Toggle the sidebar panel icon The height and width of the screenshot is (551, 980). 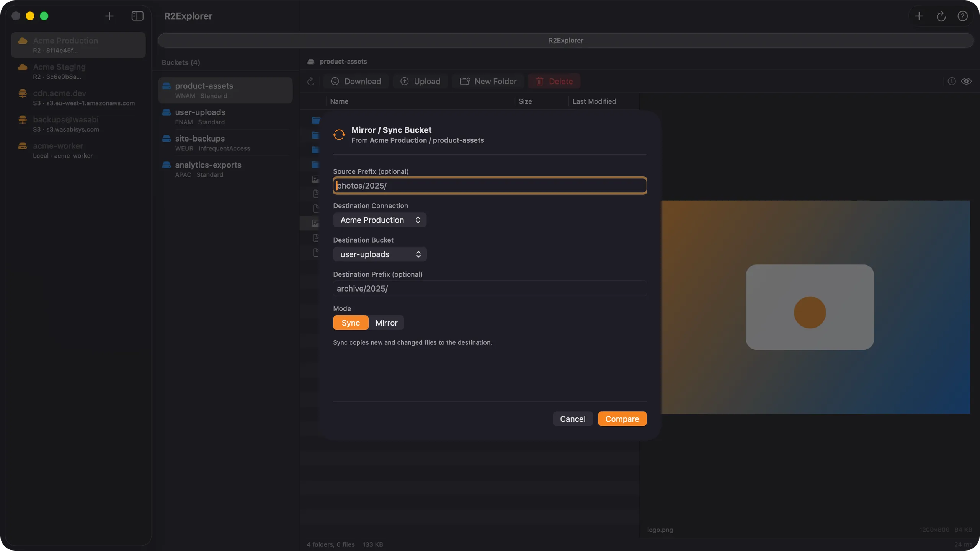pyautogui.click(x=137, y=16)
